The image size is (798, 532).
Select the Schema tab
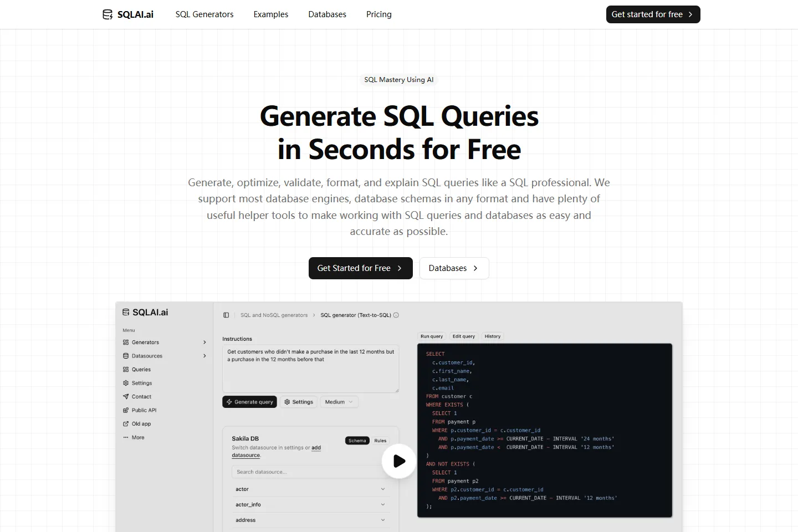point(357,441)
